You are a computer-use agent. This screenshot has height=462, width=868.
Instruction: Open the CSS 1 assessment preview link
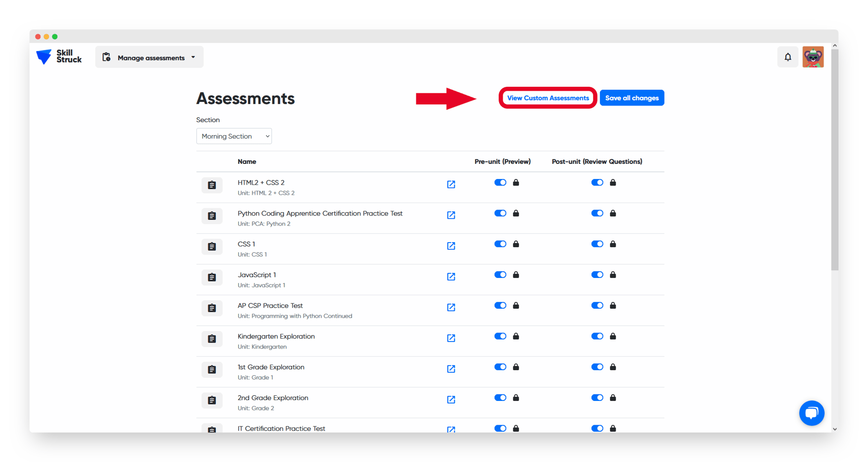(x=451, y=246)
